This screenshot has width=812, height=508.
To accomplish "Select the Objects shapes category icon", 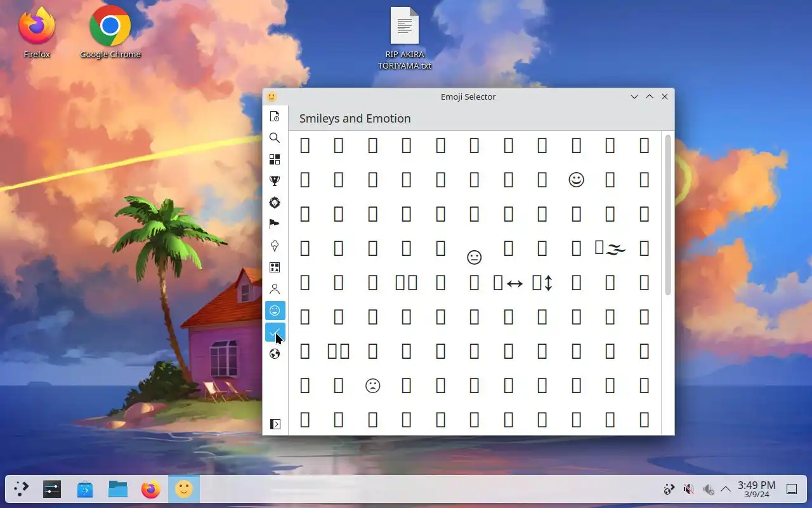I will pos(275,267).
